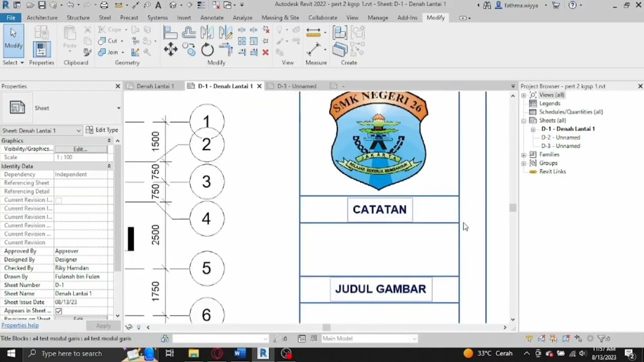The width and height of the screenshot is (644, 362).
Task: Switch to the Denah Lantai 1 view tab
Action: 155,86
